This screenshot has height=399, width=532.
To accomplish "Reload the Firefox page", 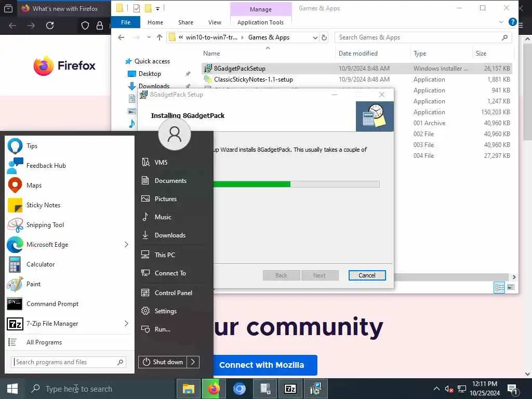I will coord(50,25).
